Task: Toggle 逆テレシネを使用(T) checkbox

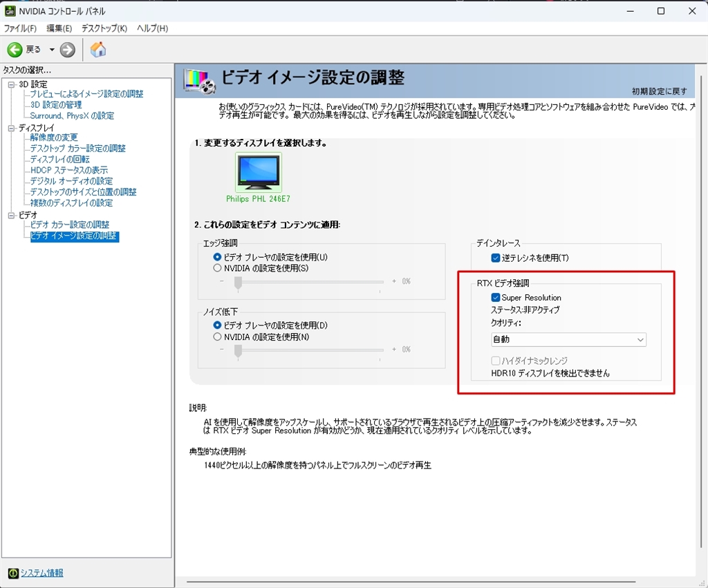Action: tap(530, 258)
